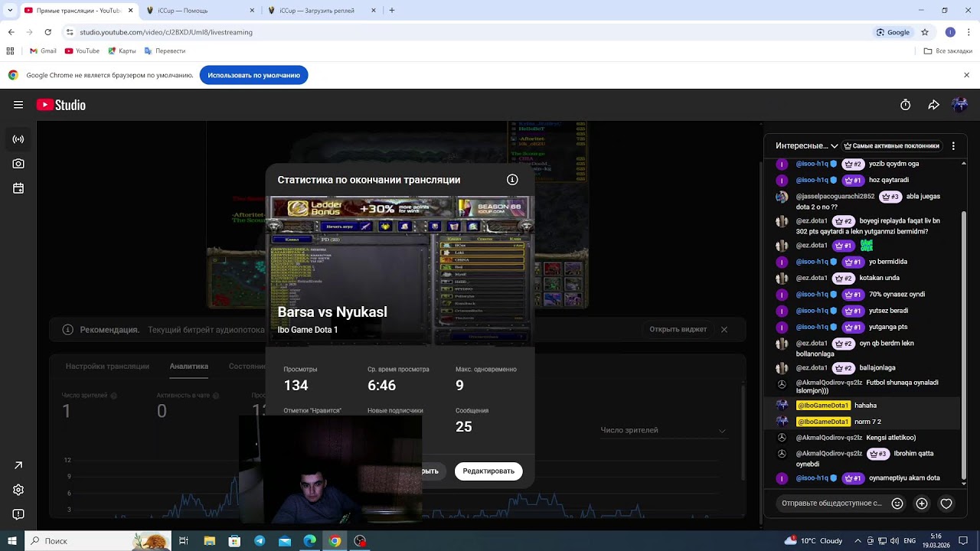Open the YouTube Studio hamburger menu
This screenshot has width=980, height=551.
coord(18,105)
